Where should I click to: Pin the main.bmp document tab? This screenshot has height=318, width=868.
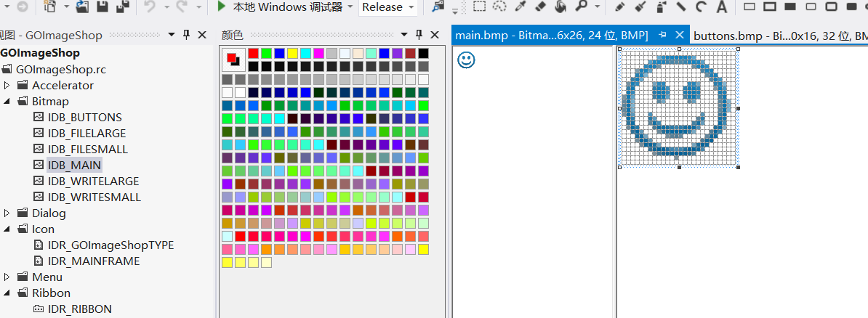662,35
